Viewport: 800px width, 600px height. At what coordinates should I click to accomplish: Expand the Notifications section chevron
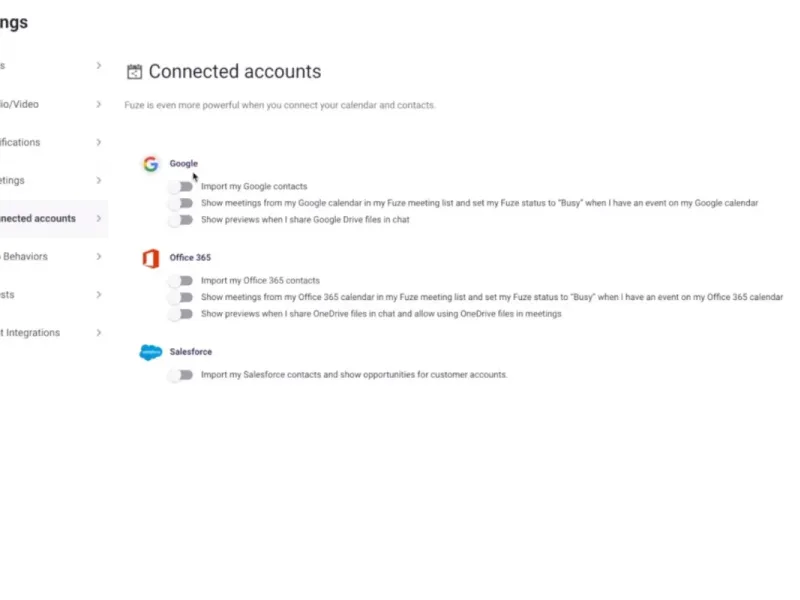point(98,142)
